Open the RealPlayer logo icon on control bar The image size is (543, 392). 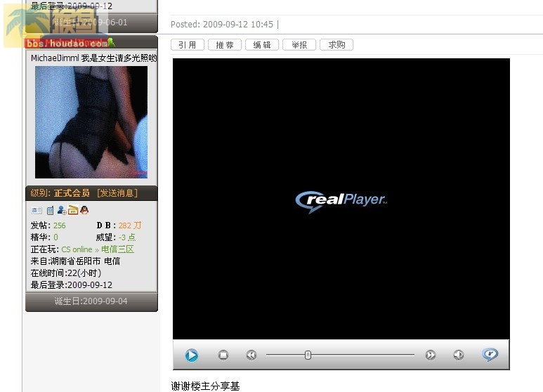tap(490, 354)
